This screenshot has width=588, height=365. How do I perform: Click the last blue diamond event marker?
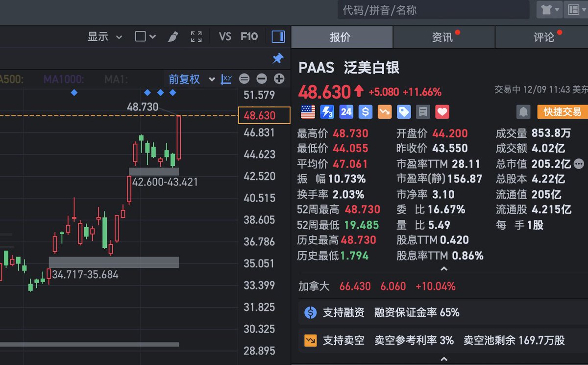pos(172,92)
